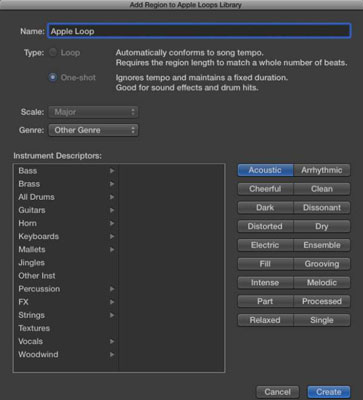363x400 pixels.
Task: Toggle the Acoustic descriptor button
Action: coord(265,170)
